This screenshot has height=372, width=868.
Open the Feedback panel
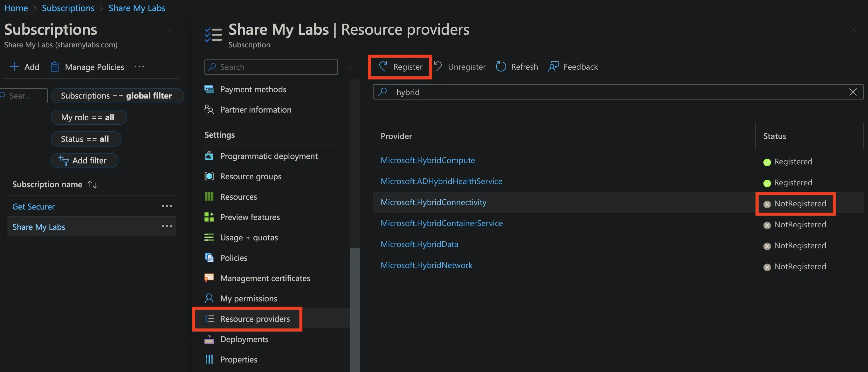tap(573, 67)
